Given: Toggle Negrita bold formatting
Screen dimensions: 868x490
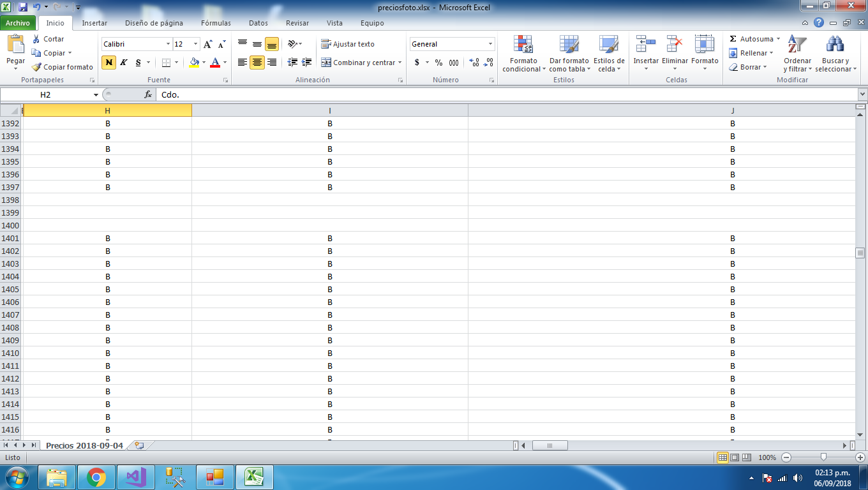Looking at the screenshot, I should click(x=109, y=63).
